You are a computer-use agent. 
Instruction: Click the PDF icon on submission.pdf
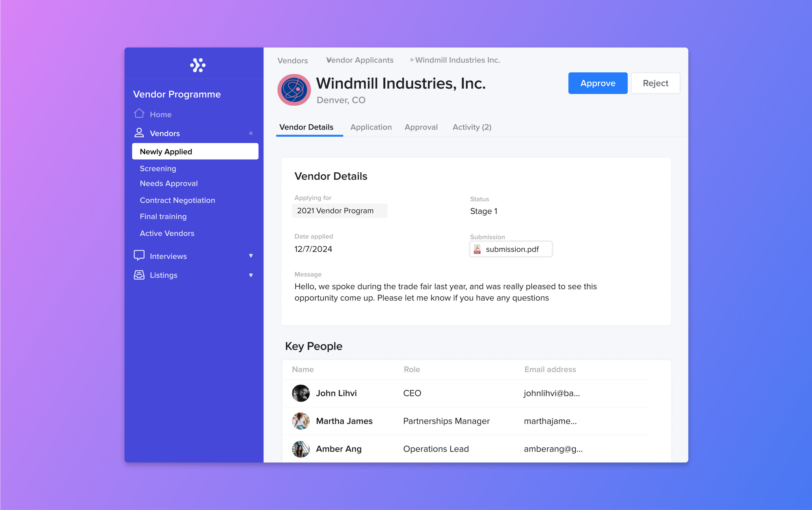point(477,249)
